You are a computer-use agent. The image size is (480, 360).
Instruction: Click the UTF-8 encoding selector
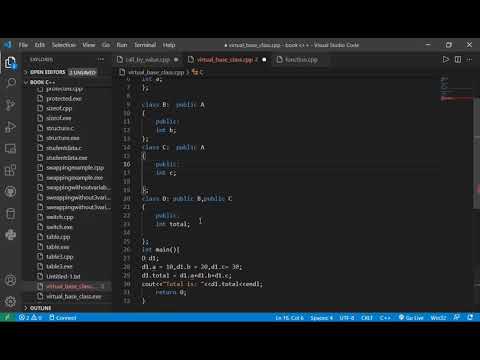coord(347,317)
